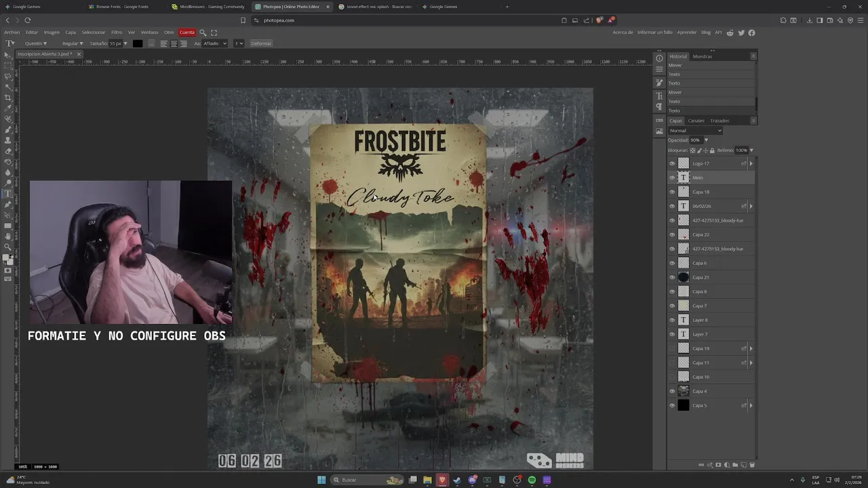Select the Type tool in toolbox

pos(8,193)
